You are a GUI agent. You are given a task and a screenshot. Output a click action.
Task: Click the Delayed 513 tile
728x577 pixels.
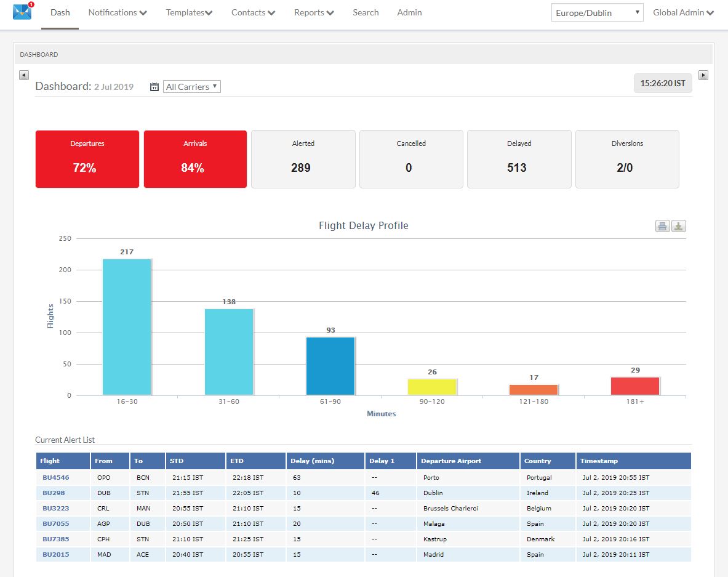[519, 159]
